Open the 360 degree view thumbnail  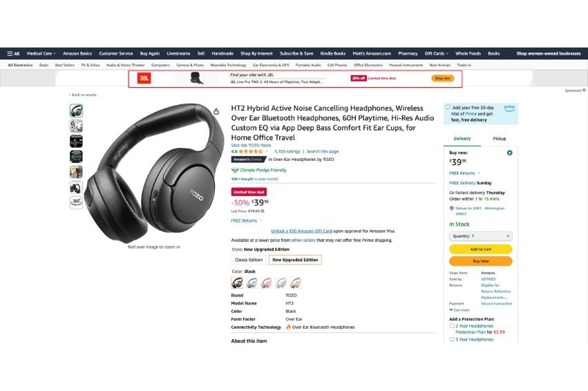pyautogui.click(x=76, y=202)
